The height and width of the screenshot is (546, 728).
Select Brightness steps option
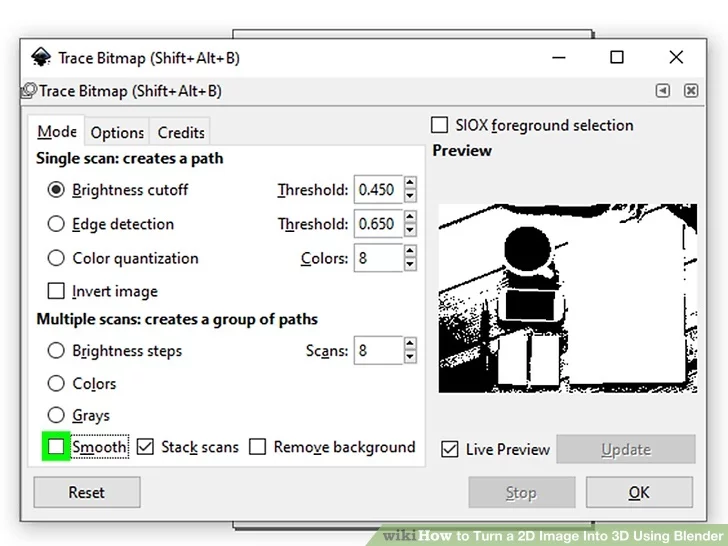coord(57,351)
